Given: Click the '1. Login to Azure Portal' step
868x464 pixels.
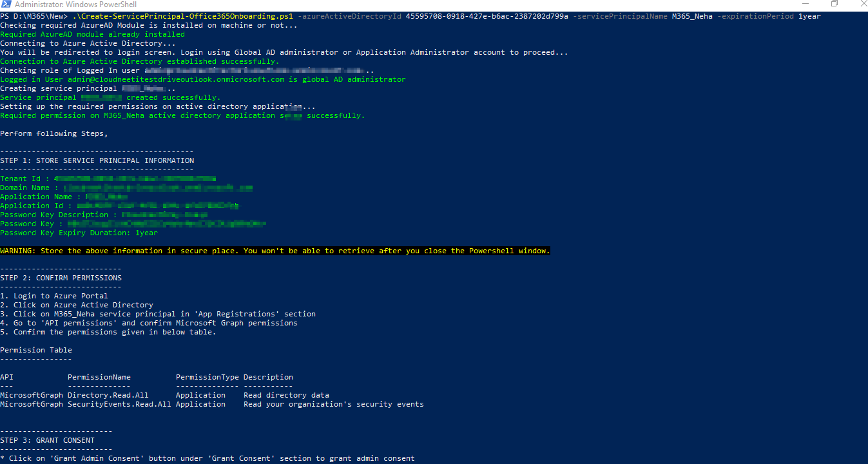Looking at the screenshot, I should click(x=54, y=296).
